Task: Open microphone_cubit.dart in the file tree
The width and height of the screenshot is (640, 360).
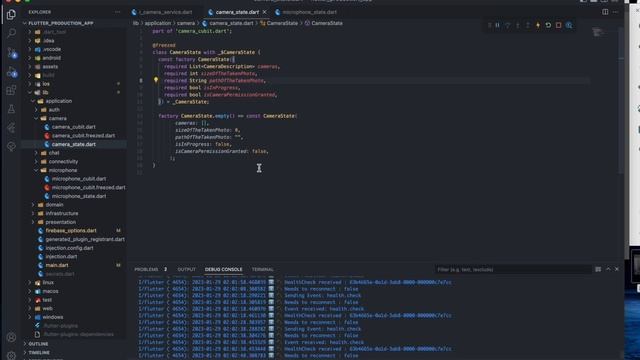Action: (x=79, y=179)
